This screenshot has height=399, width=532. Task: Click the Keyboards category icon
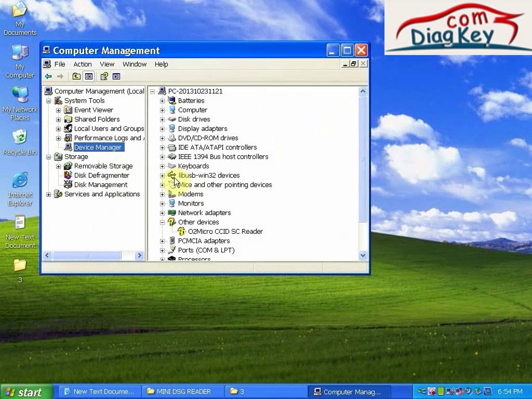172,166
